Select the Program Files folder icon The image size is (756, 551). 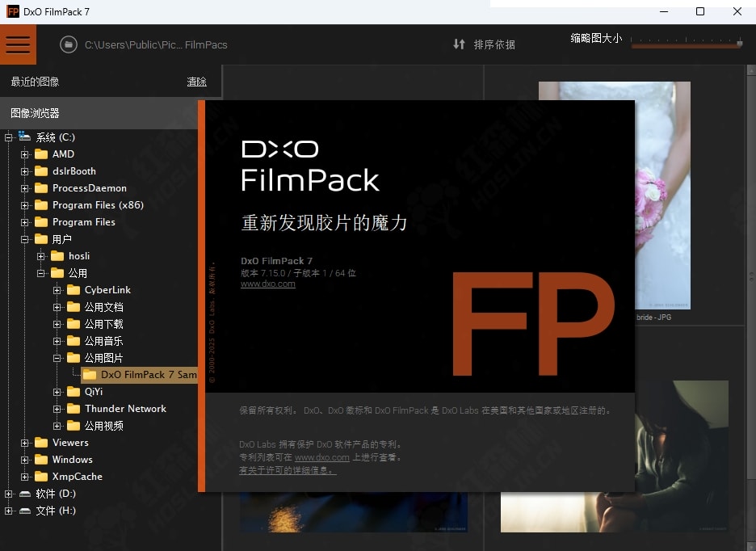41,222
